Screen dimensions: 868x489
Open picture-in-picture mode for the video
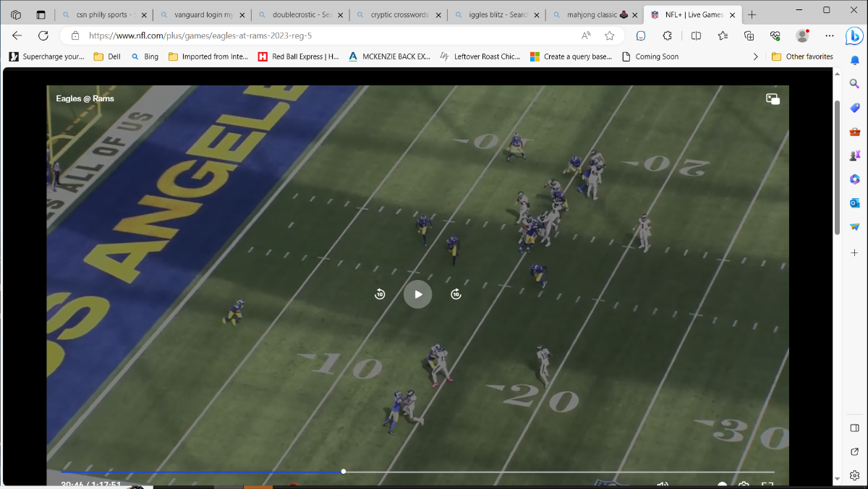(x=773, y=99)
